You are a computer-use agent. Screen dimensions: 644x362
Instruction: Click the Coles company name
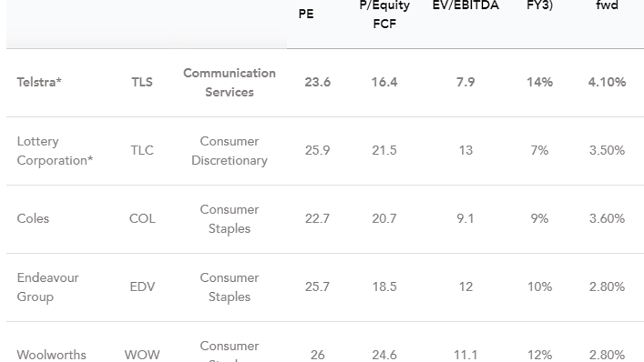tap(33, 219)
